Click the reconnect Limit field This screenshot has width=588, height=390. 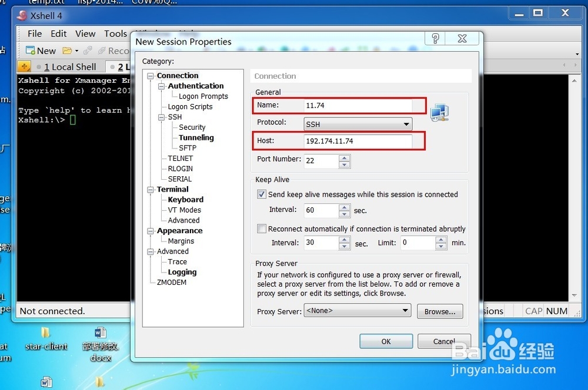tap(418, 243)
